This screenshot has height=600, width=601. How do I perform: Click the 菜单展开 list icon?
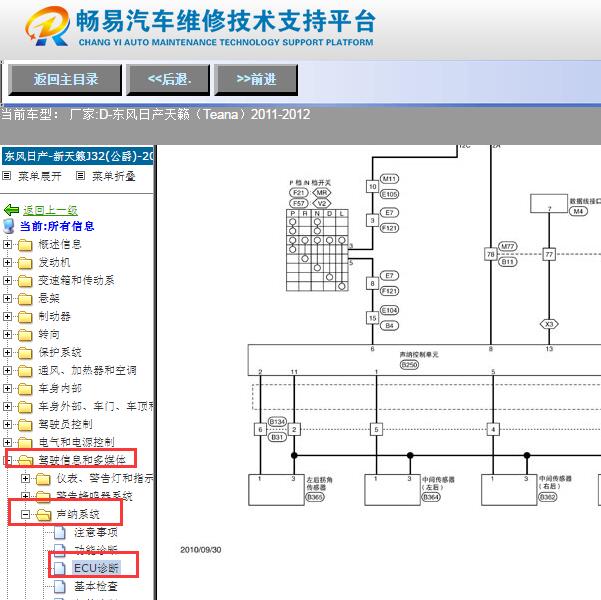pyautogui.click(x=7, y=176)
